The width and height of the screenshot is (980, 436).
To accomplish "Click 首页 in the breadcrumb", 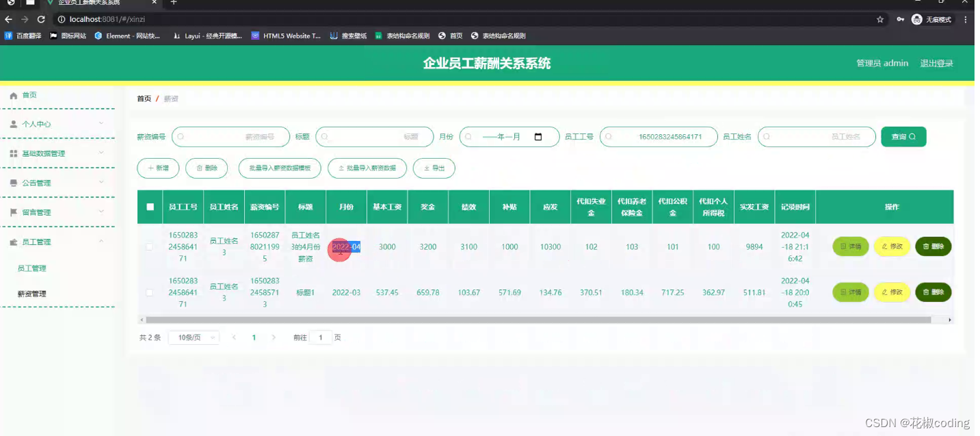I will coord(144,99).
